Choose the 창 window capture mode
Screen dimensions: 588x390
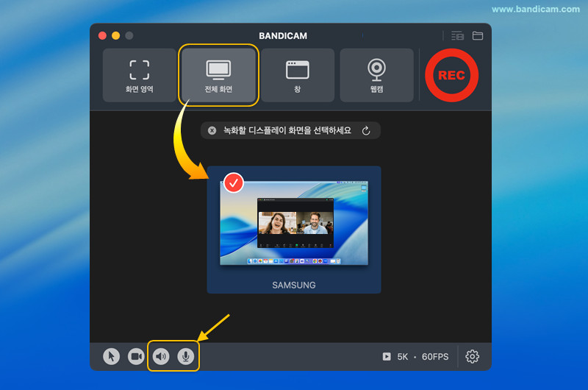coord(298,76)
